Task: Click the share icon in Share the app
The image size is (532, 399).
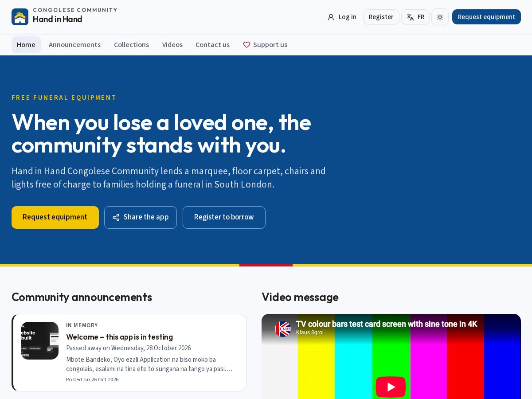Action: pos(116,217)
